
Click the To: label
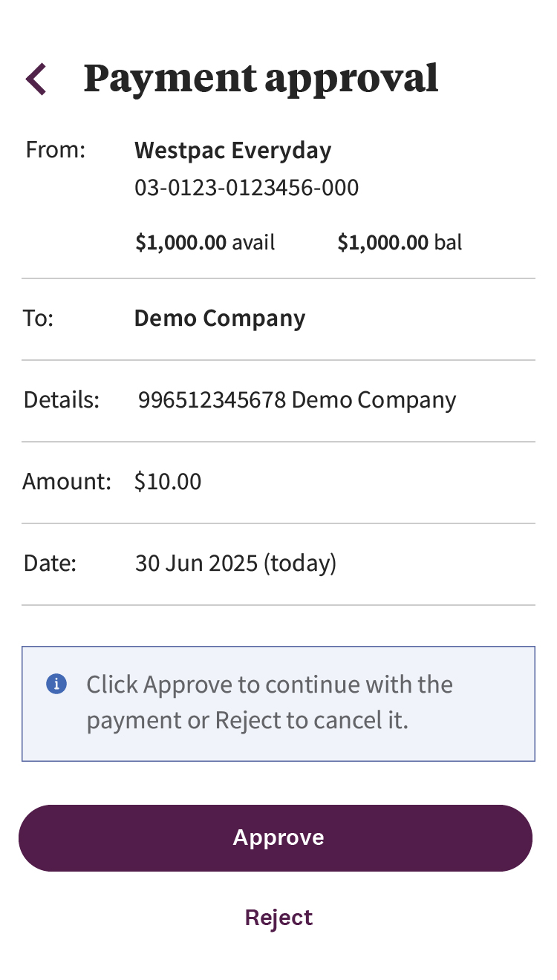click(x=39, y=318)
